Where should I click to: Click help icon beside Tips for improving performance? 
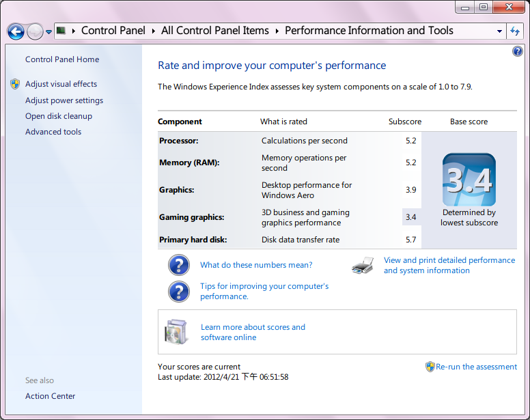click(x=179, y=292)
